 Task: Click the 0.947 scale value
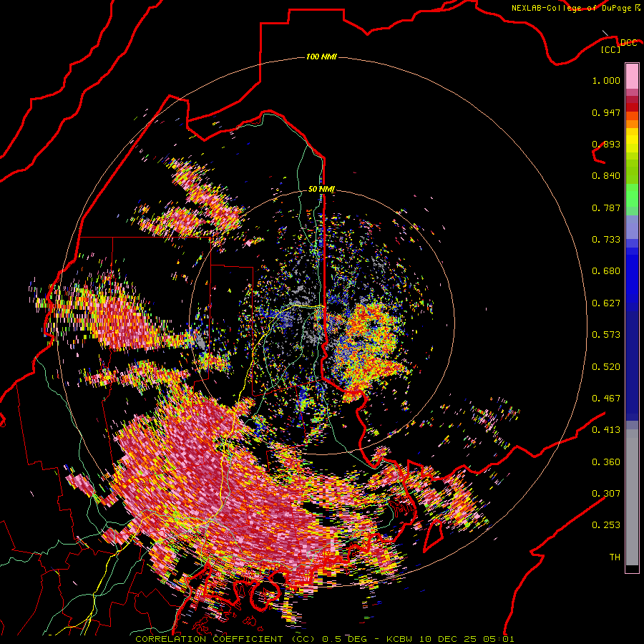click(606, 112)
